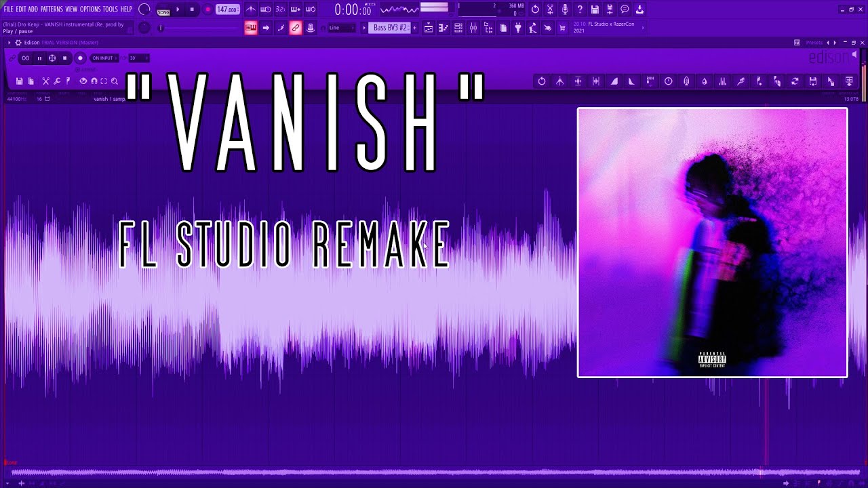The image size is (868, 488).
Task: Click Edison undo circular arrow tool
Action: tap(542, 81)
